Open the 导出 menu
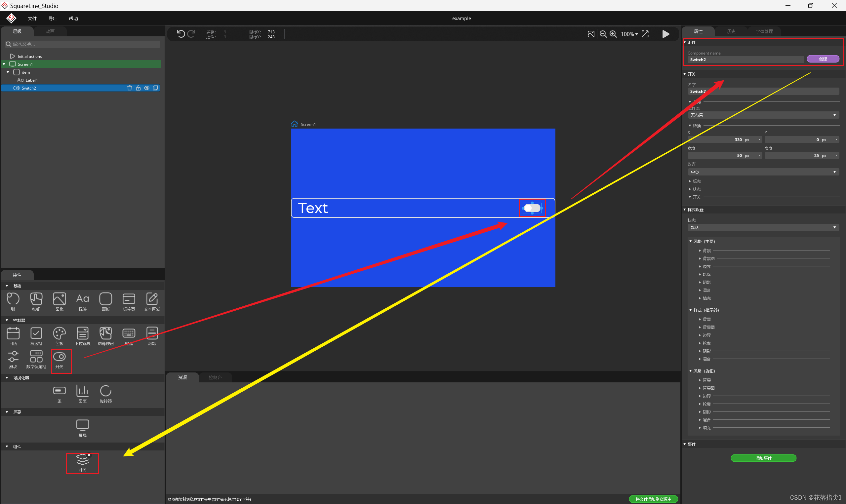The width and height of the screenshot is (846, 504). (53, 18)
